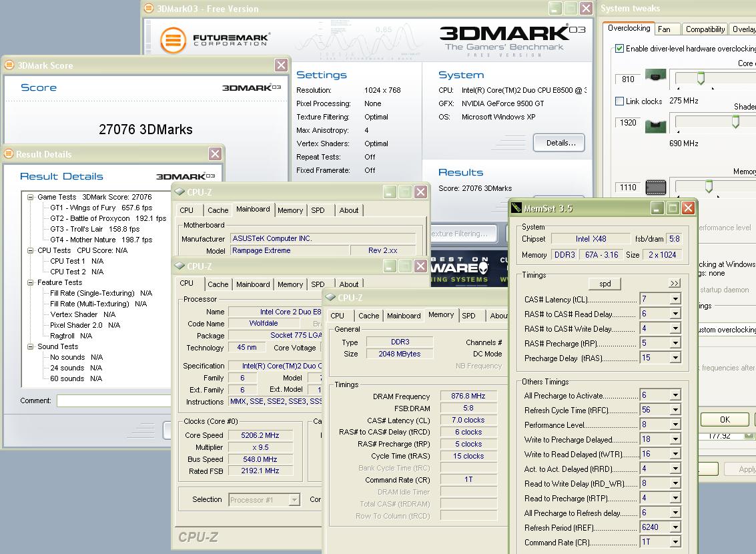The image size is (756, 554).
Task: Click the Texture Filtering... button in 3DMark03
Action: click(x=462, y=234)
